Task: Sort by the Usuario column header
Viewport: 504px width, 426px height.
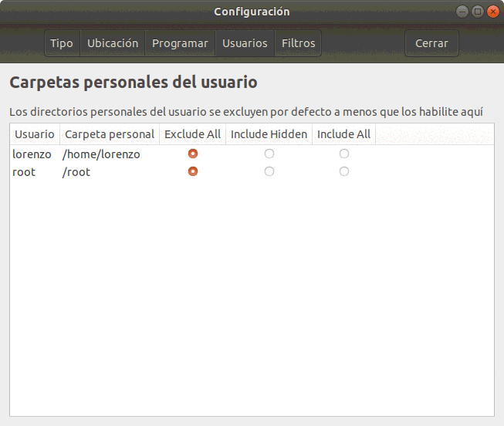Action: coord(35,134)
